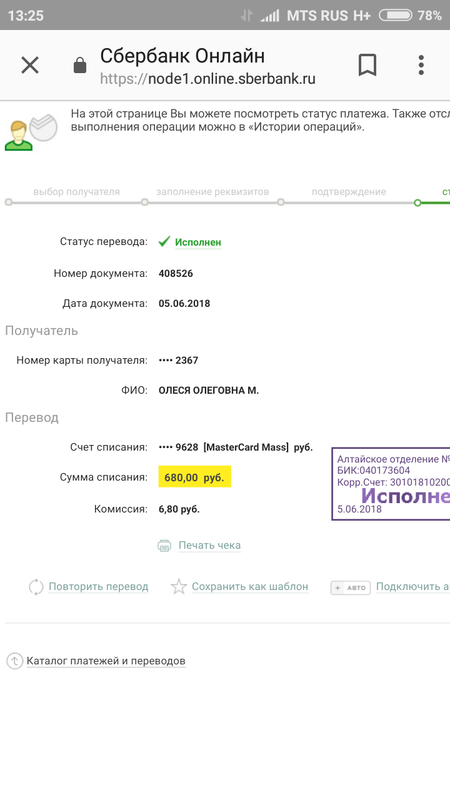Tap the user avatar icon
The width and height of the screenshot is (450, 800).
tap(19, 136)
